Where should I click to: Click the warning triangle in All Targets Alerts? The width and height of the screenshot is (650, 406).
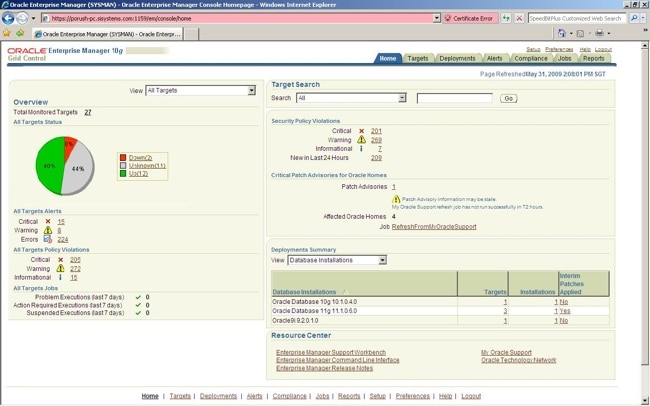tap(48, 230)
